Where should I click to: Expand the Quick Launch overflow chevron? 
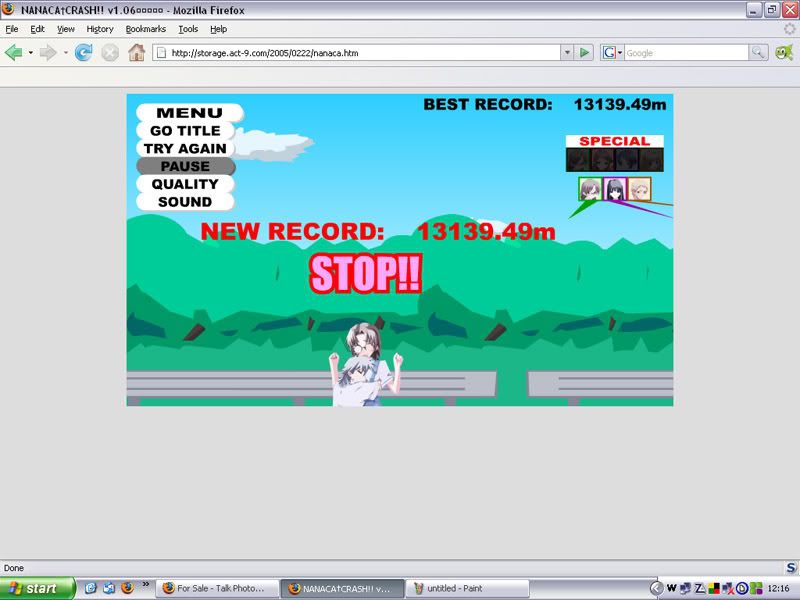145,585
